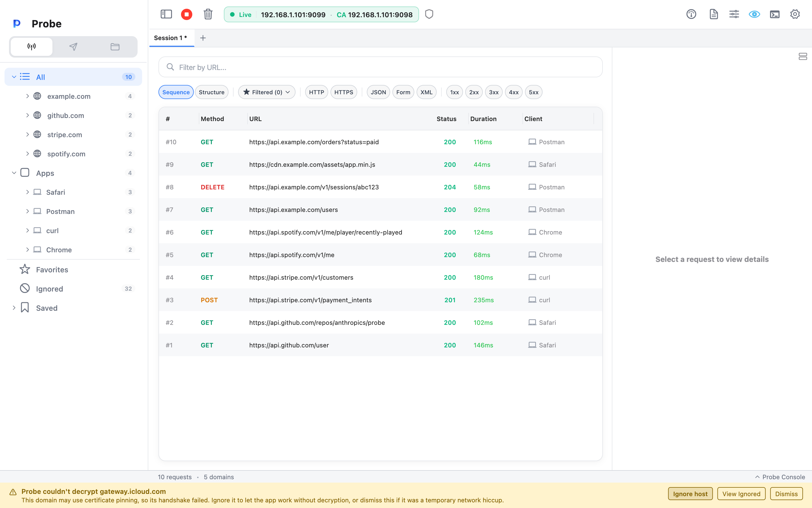Image resolution: width=812 pixels, height=508 pixels.
Task: Open the Filtered (0) dropdown
Action: pyautogui.click(x=266, y=92)
